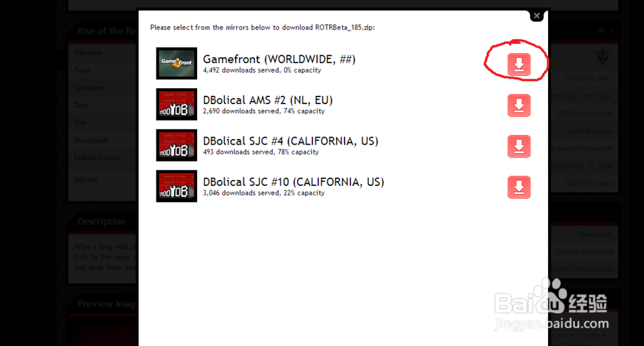Download from Gamefront worldwide mirror
Screen dimensions: 644x346
(518, 64)
